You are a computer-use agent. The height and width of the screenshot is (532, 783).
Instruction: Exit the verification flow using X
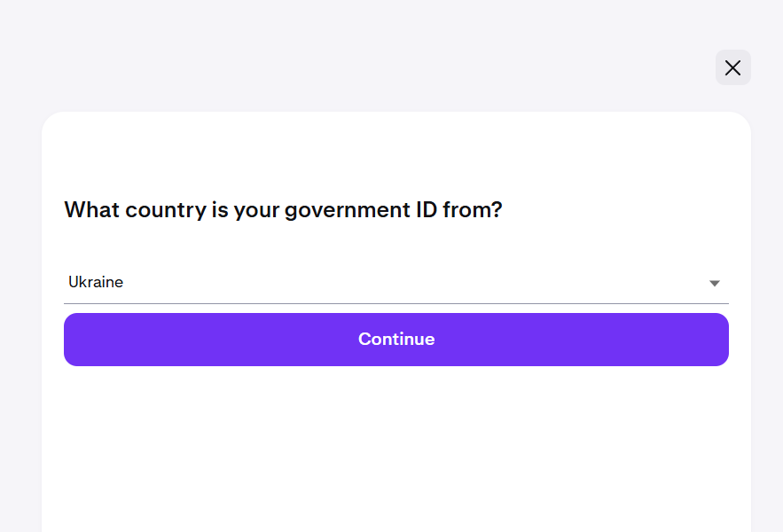(732, 67)
